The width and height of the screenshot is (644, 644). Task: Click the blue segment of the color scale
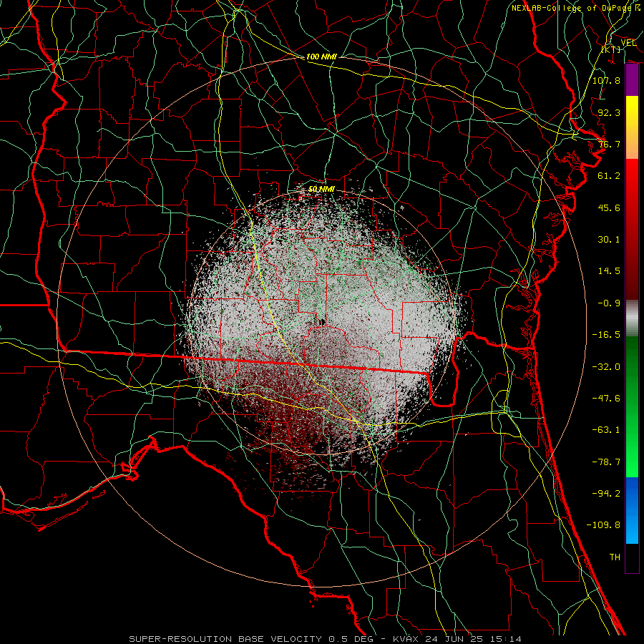click(632, 510)
